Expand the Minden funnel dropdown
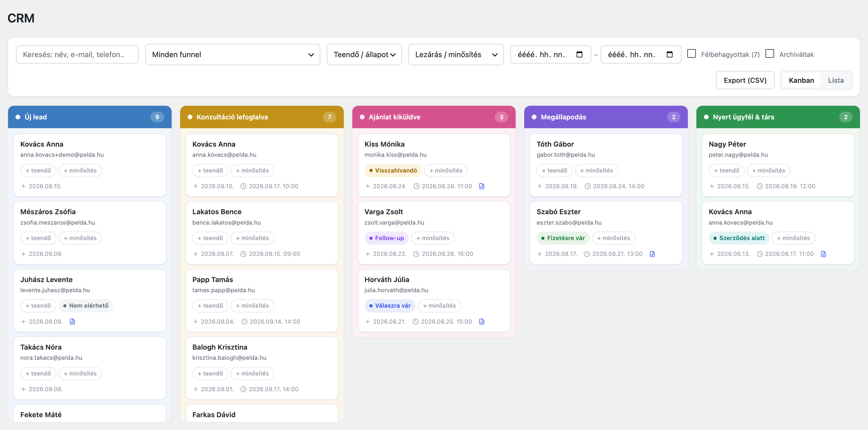 click(232, 54)
